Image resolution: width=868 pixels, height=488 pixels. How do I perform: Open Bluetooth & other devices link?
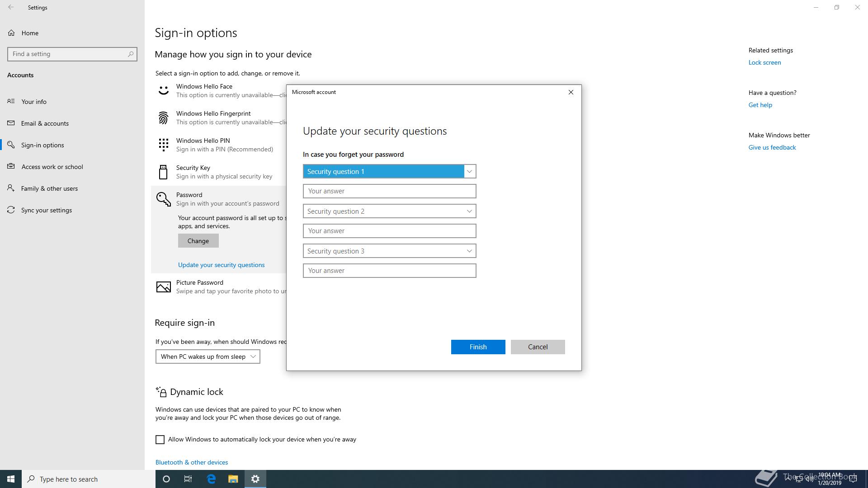(x=192, y=462)
